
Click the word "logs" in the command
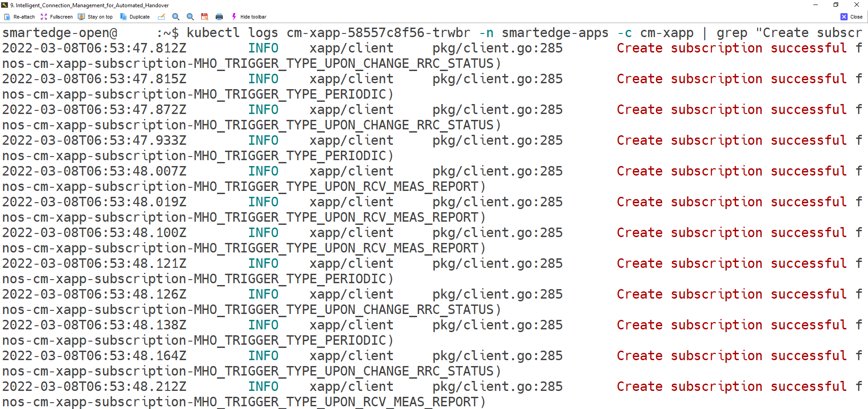coord(263,33)
